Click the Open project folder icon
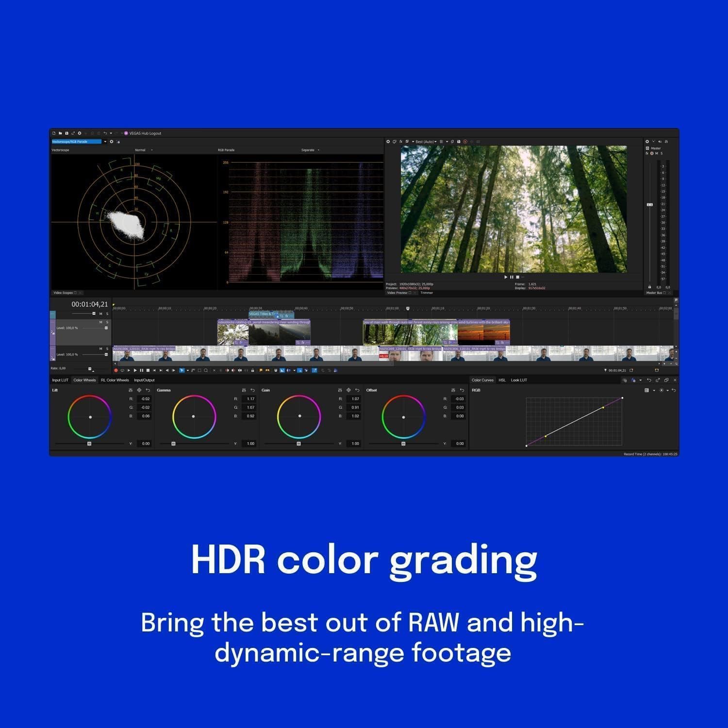 60,133
